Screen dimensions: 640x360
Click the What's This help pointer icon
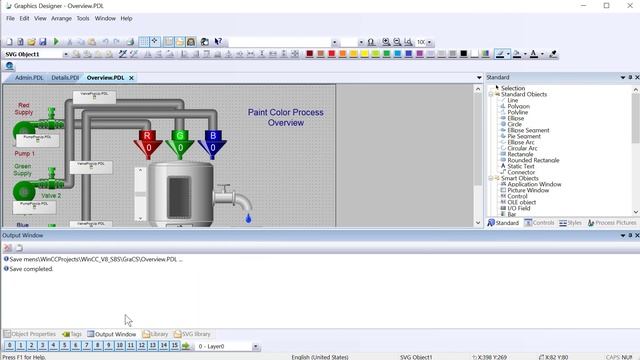click(218, 42)
